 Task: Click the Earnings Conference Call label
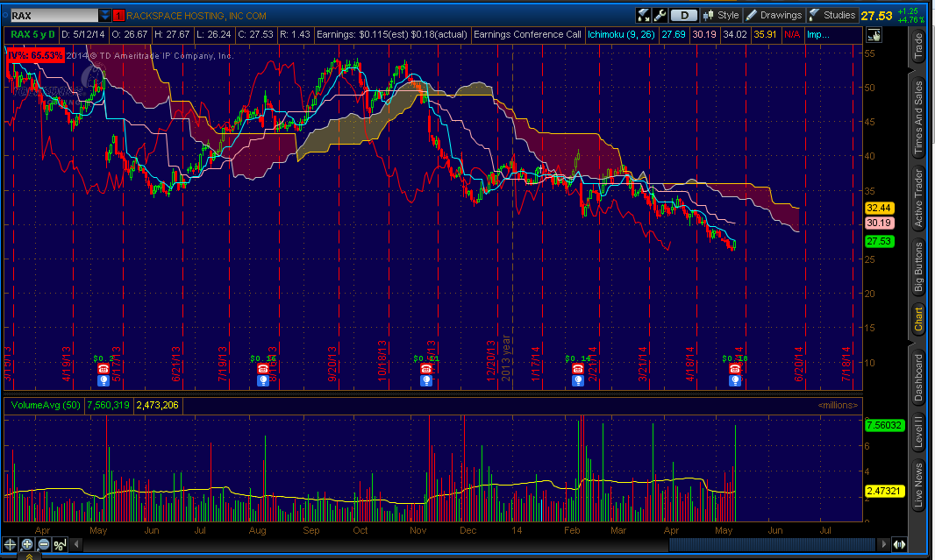(x=527, y=34)
